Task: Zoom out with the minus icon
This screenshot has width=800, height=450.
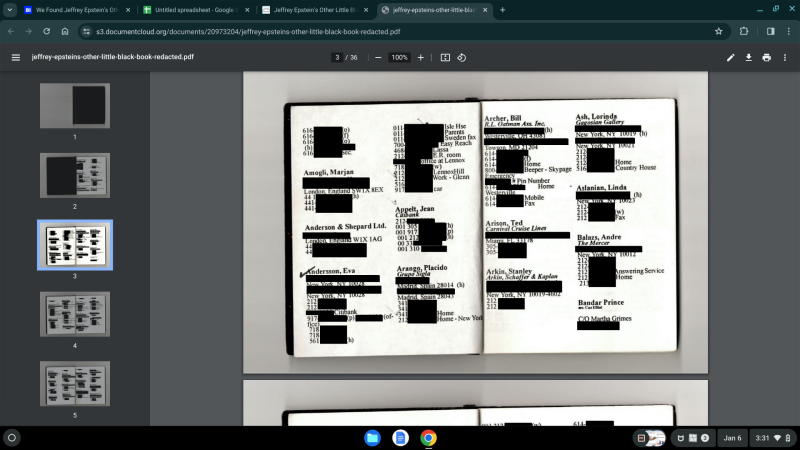Action: pyautogui.click(x=378, y=58)
